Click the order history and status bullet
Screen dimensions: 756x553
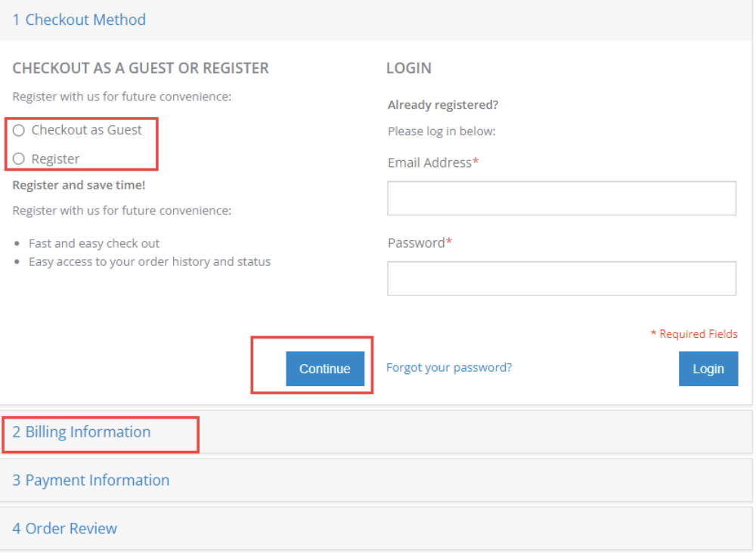pos(150,262)
